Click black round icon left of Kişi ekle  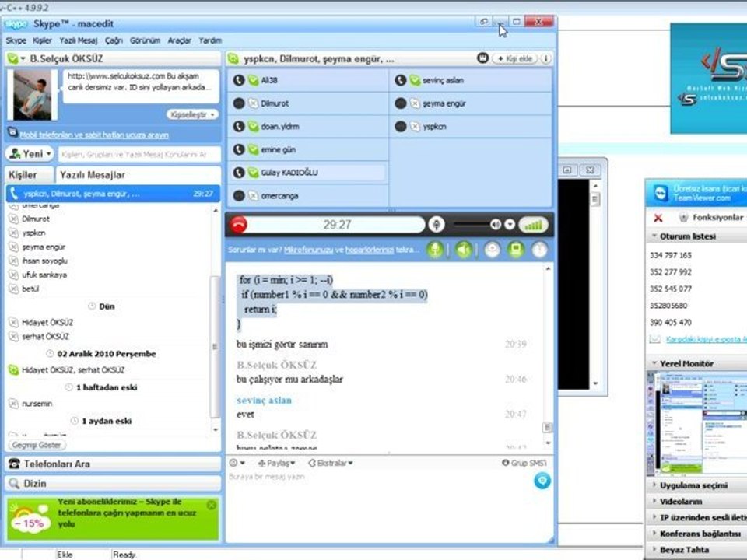482,58
